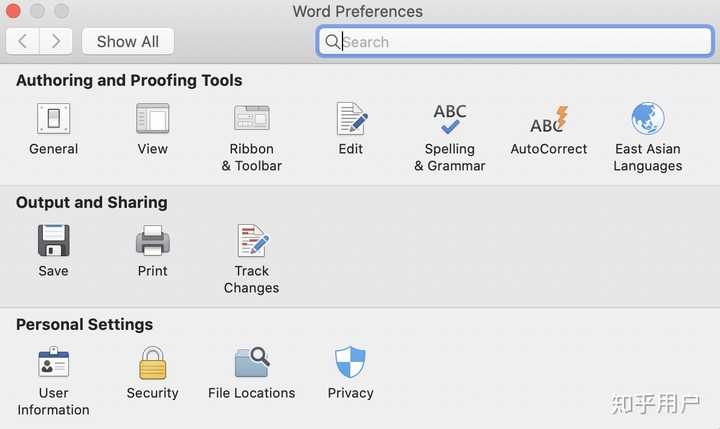Screen dimensions: 720x429
Task: Open User Information preferences
Action: (53, 364)
